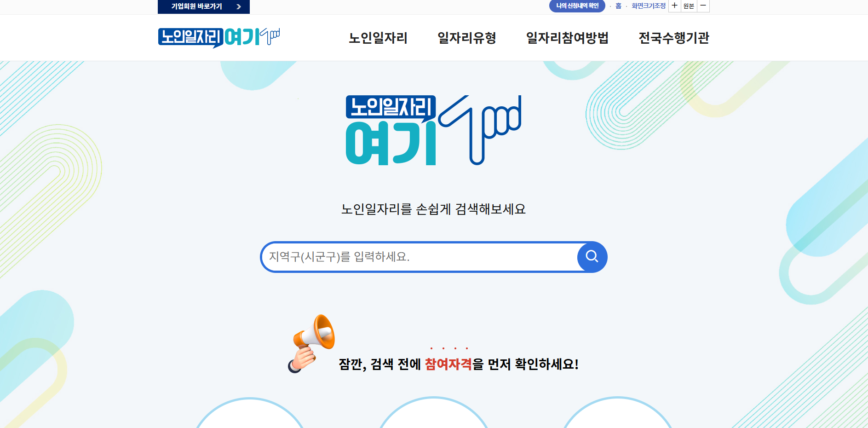Image resolution: width=868 pixels, height=428 pixels.
Task: Click the plus icon to enlarge screen
Action: click(x=674, y=6)
